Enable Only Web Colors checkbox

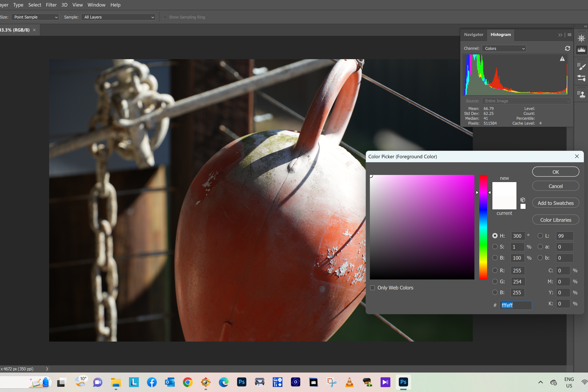[373, 288]
